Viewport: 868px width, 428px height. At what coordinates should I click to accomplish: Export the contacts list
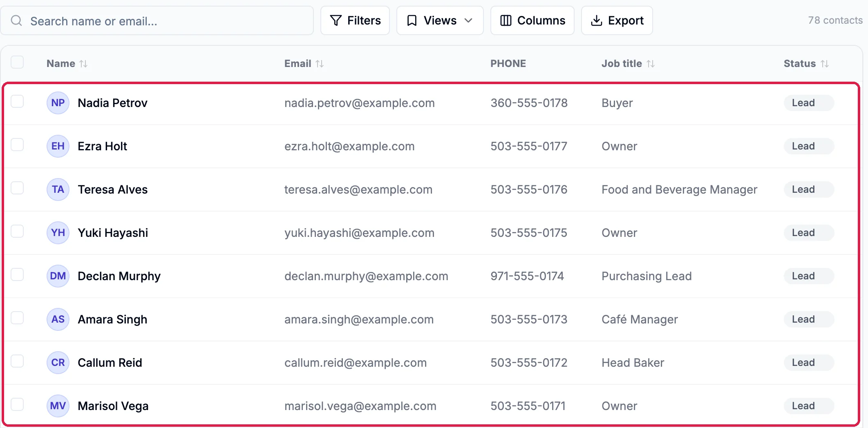(617, 20)
